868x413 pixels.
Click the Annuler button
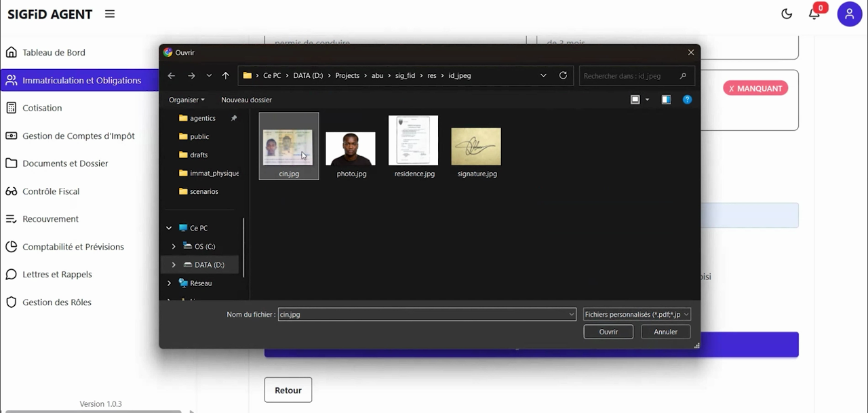coord(665,332)
